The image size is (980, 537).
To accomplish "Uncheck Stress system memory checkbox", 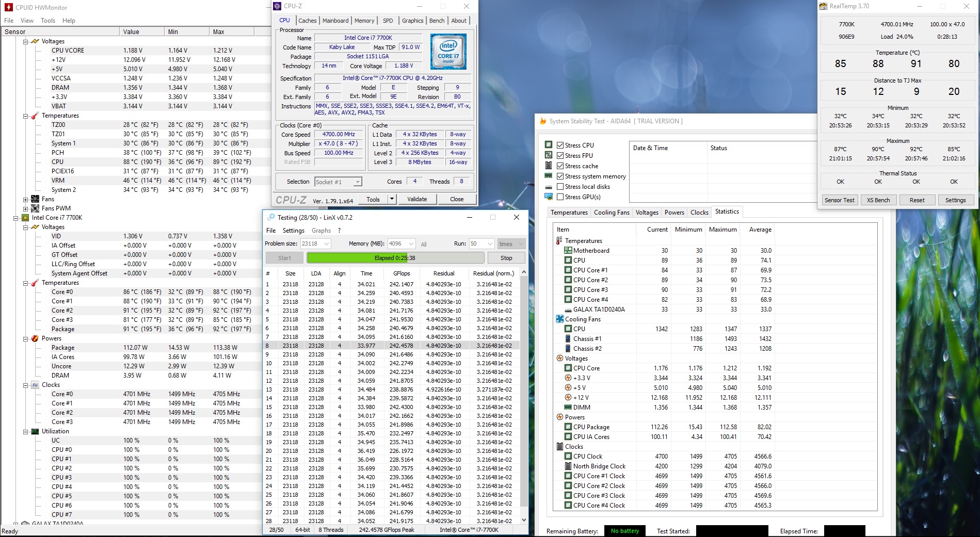I will pos(560,176).
